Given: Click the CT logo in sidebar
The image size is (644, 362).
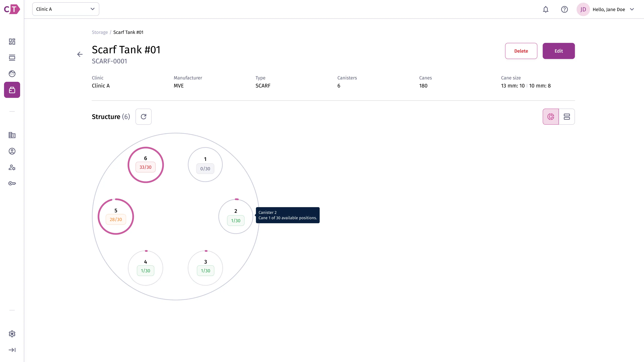Looking at the screenshot, I should (x=12, y=9).
